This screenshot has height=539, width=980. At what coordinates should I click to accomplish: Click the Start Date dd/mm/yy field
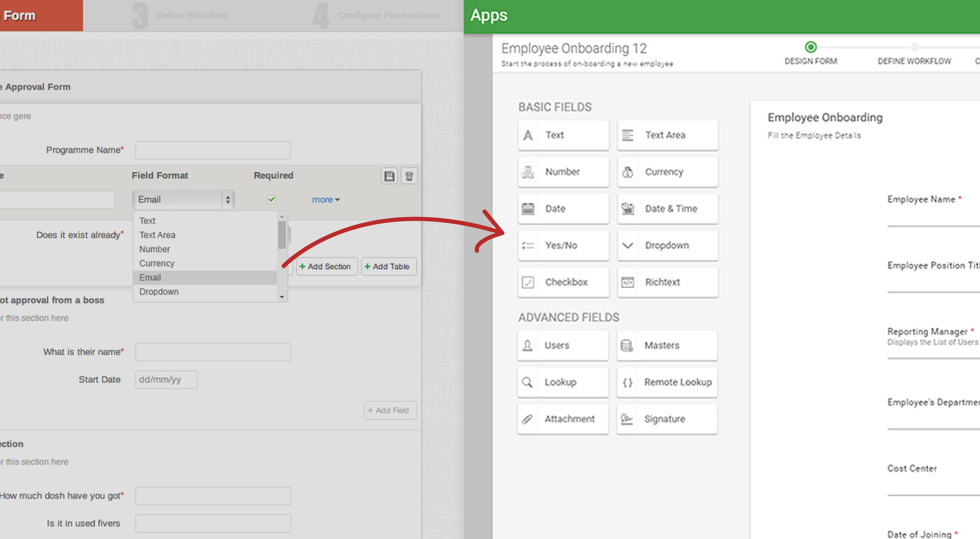166,380
